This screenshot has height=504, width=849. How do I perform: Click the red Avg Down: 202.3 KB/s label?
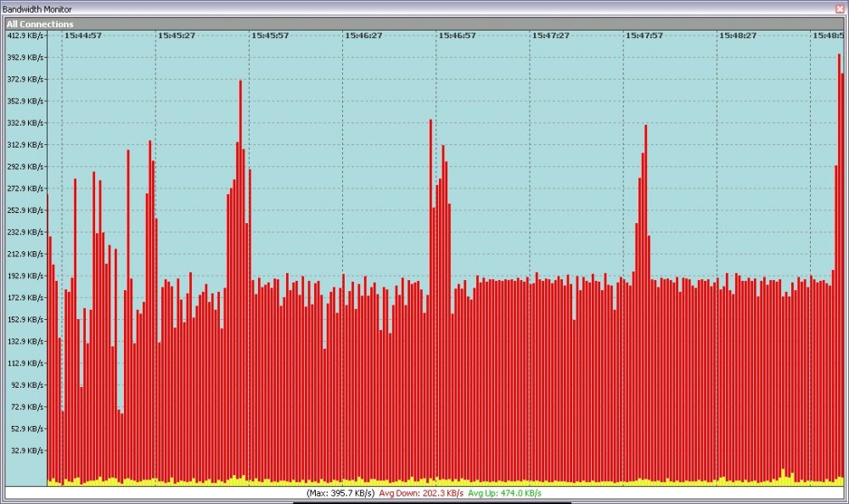pyautogui.click(x=421, y=493)
